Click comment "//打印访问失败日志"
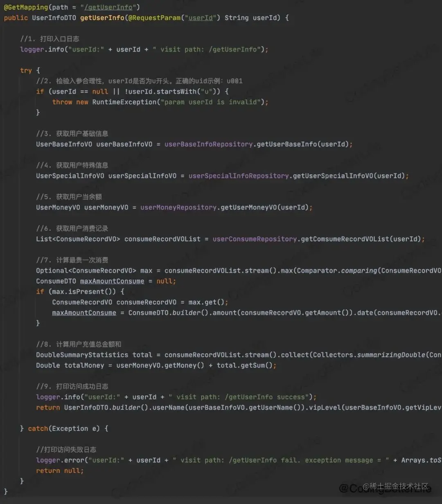This screenshot has width=442, height=504. [66, 450]
